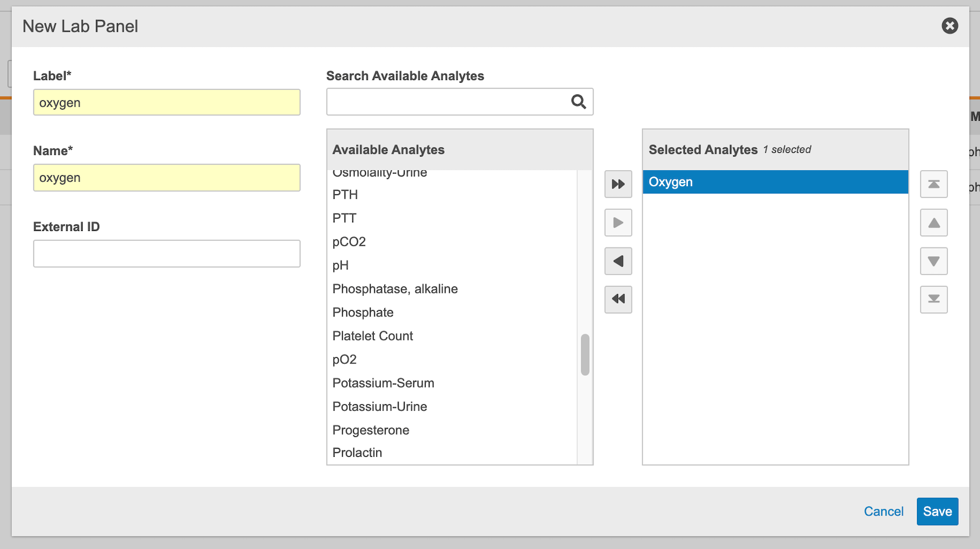Viewport: 980px width, 549px height.
Task: Click the add selected analyte right-arrow button
Action: coord(617,223)
